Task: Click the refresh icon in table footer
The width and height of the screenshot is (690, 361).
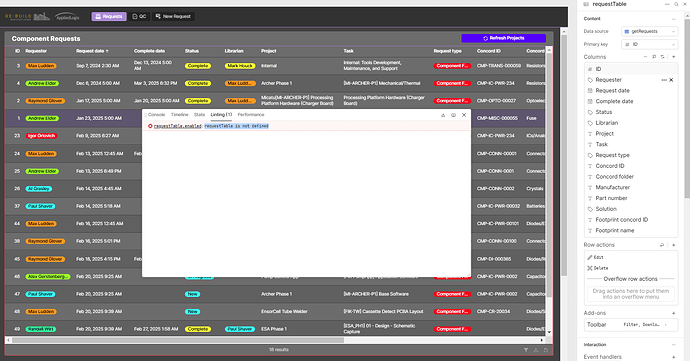Action: tap(546, 350)
